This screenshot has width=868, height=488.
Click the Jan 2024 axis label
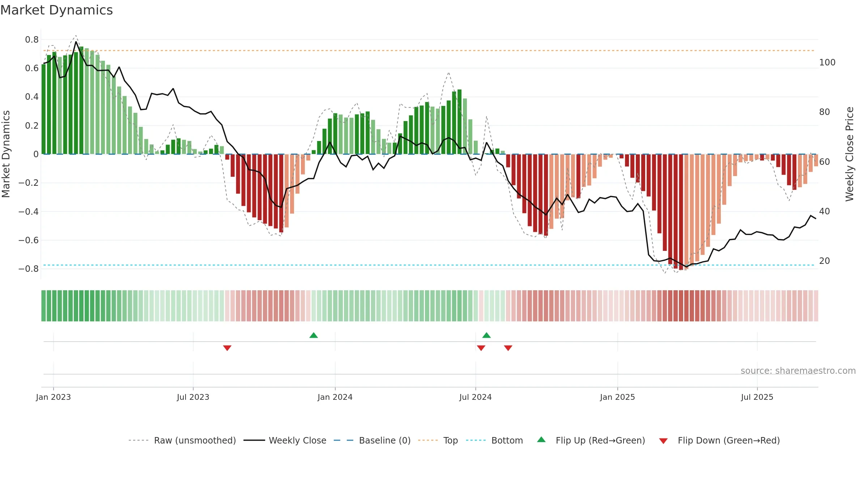(335, 397)
